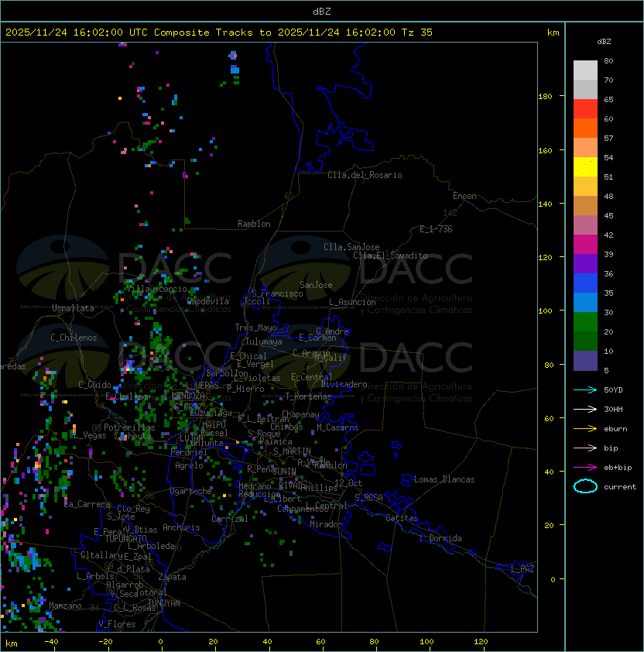Click the magenta eb+bip arrow in legend
This screenshot has height=652, width=644.
pos(585,468)
